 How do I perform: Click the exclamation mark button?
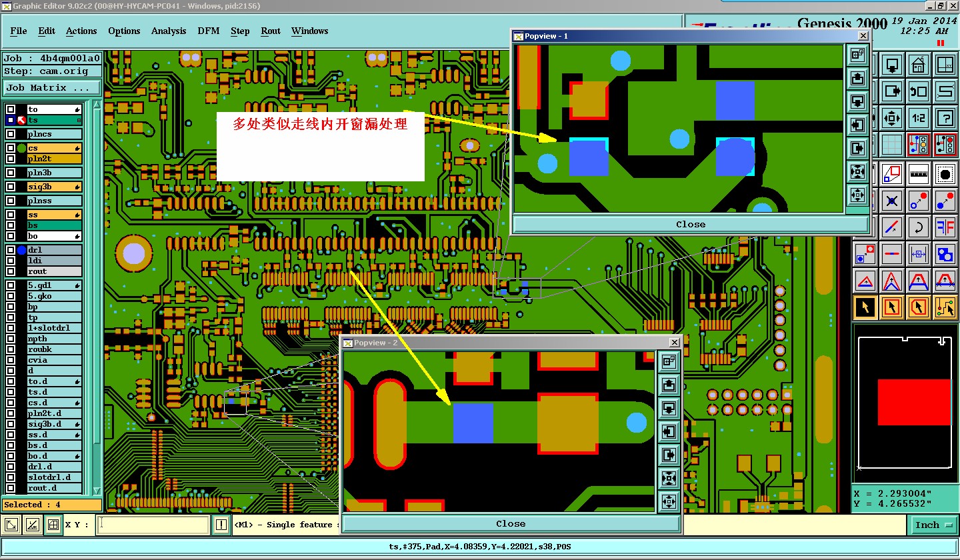[x=221, y=525]
